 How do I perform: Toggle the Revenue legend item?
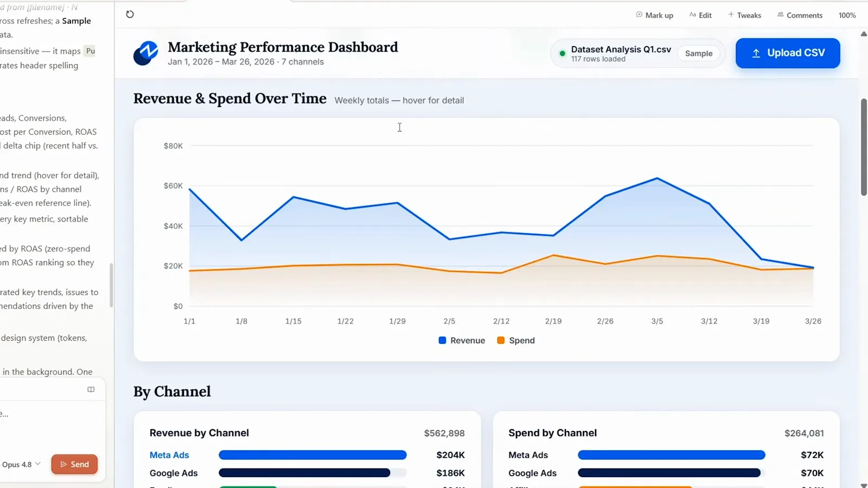click(462, 341)
